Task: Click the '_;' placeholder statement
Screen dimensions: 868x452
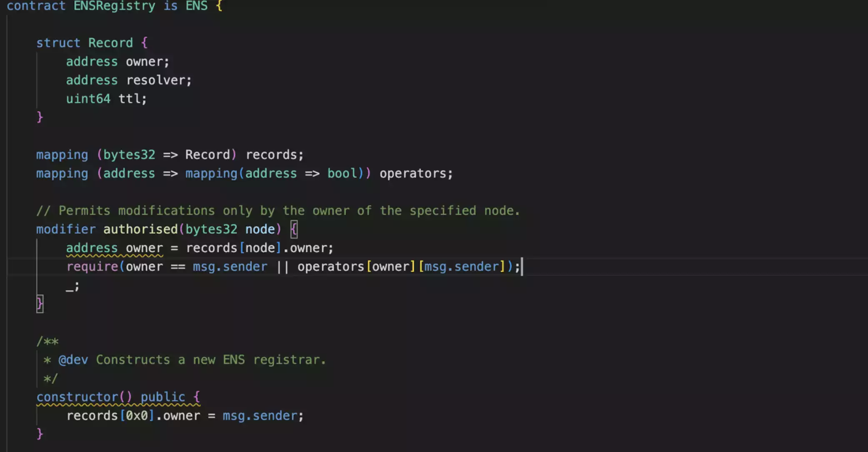Action: [x=72, y=286]
